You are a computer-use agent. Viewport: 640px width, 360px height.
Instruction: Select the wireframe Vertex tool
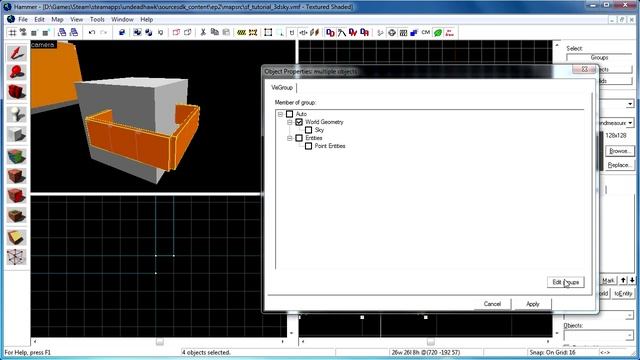tap(16, 257)
